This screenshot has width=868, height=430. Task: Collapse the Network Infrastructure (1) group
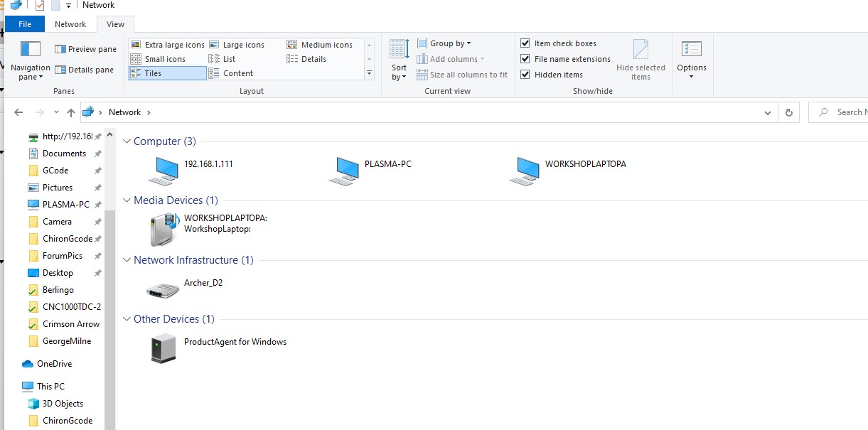tap(127, 260)
